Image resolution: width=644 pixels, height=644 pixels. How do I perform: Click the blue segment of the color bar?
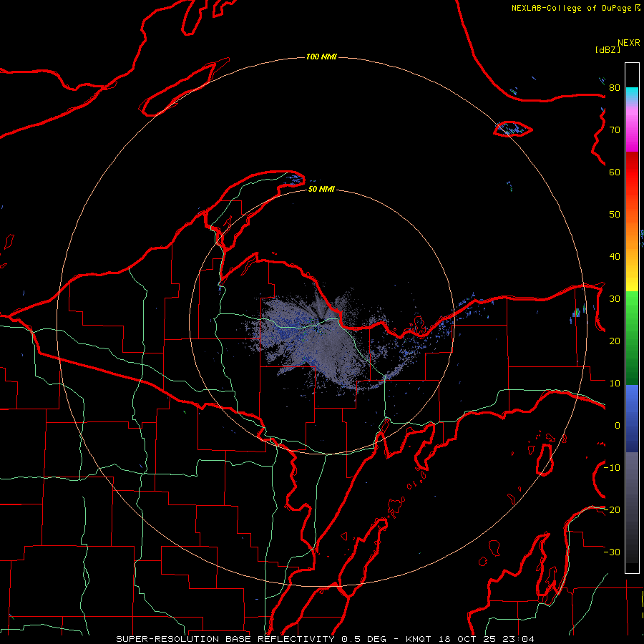(x=632, y=419)
